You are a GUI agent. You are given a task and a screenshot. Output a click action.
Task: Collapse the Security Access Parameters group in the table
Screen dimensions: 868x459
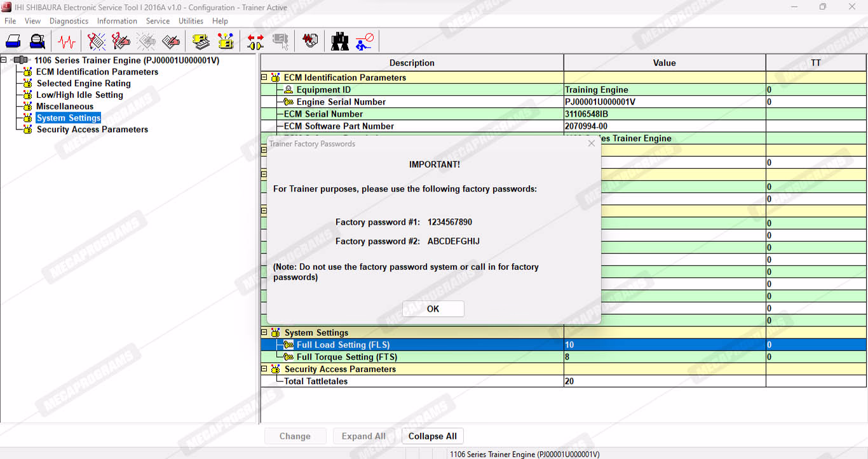(x=264, y=369)
